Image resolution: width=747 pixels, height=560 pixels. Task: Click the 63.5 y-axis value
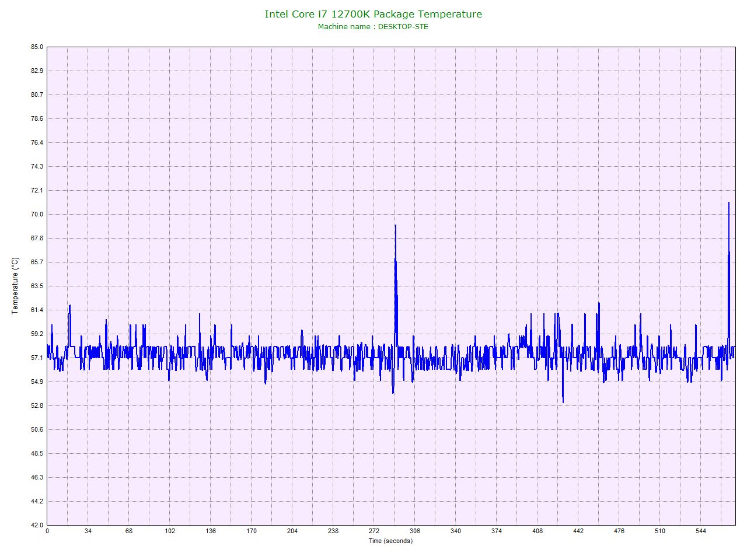tap(37, 286)
